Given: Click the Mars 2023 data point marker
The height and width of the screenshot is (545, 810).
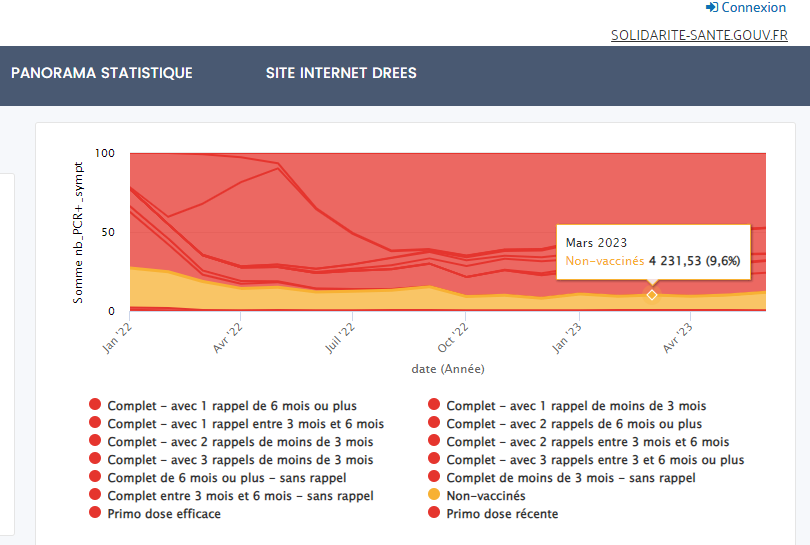Looking at the screenshot, I should [652, 295].
